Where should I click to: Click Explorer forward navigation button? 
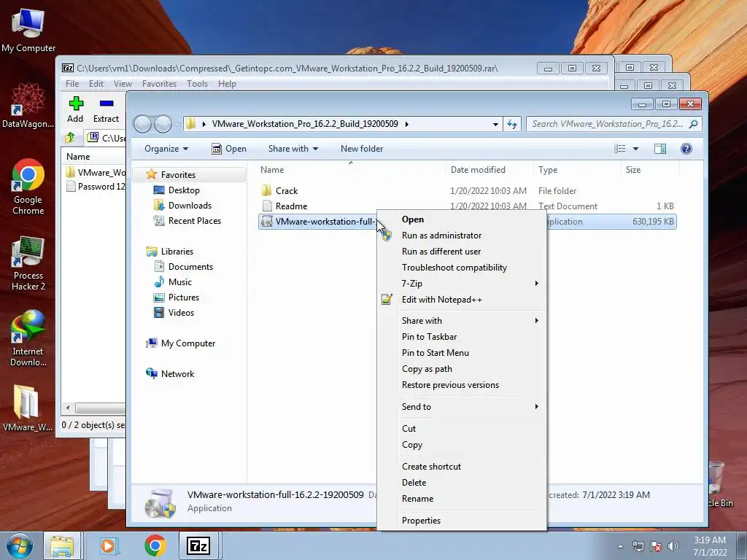[x=163, y=124]
